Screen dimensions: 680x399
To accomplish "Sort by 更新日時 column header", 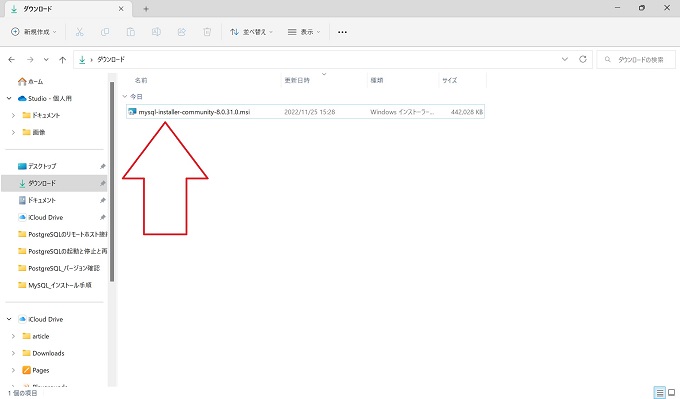I will point(297,80).
